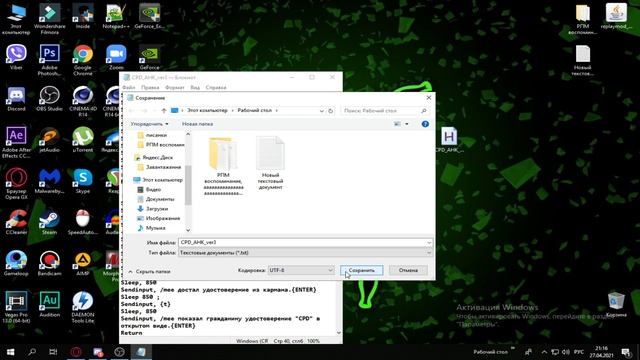The width and height of the screenshot is (640, 360).
Task: Open Wondershare Filmora desktop shortcut
Action: (49, 19)
